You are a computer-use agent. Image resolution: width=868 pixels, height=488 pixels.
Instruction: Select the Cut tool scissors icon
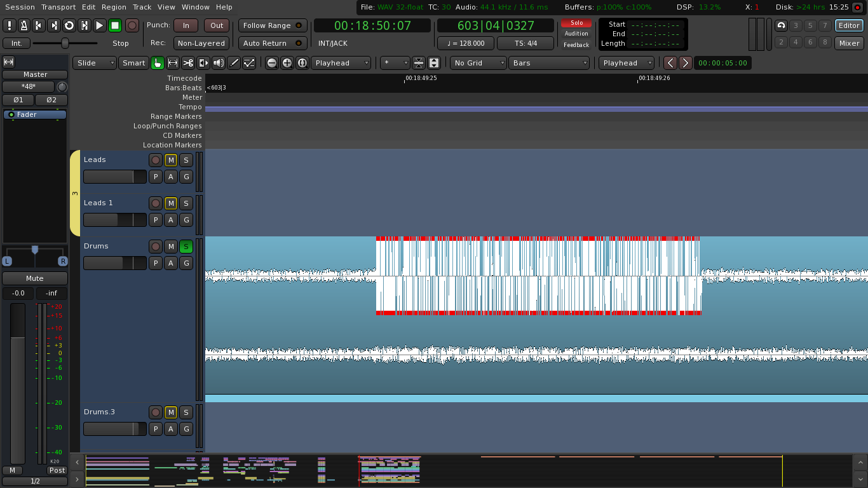(188, 63)
